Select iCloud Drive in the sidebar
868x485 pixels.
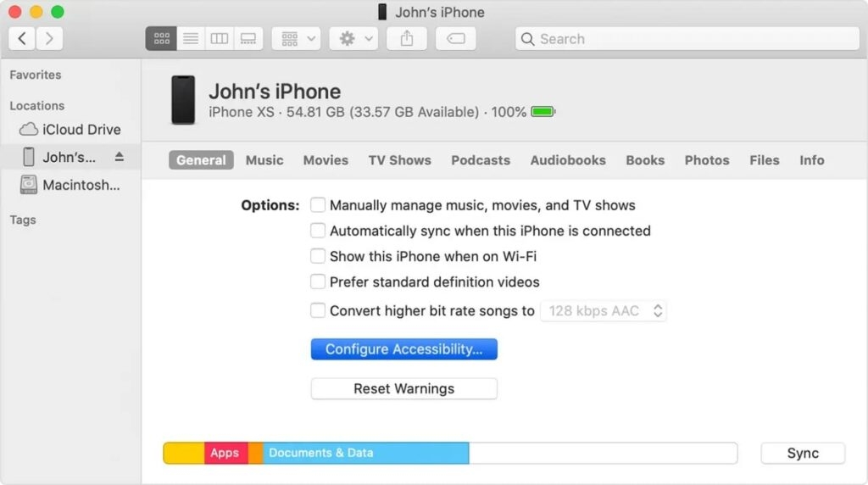point(70,129)
